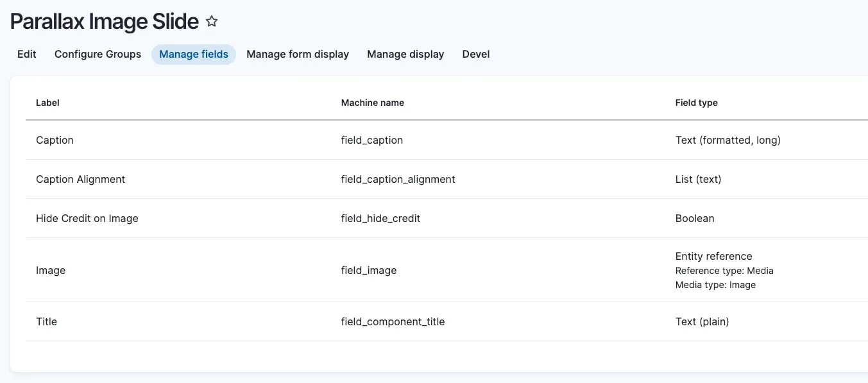Click the Title field label
This screenshot has height=383, width=868.
pos(46,321)
